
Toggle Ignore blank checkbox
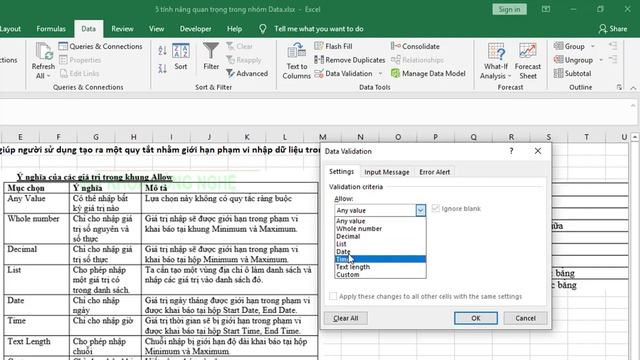(436, 209)
